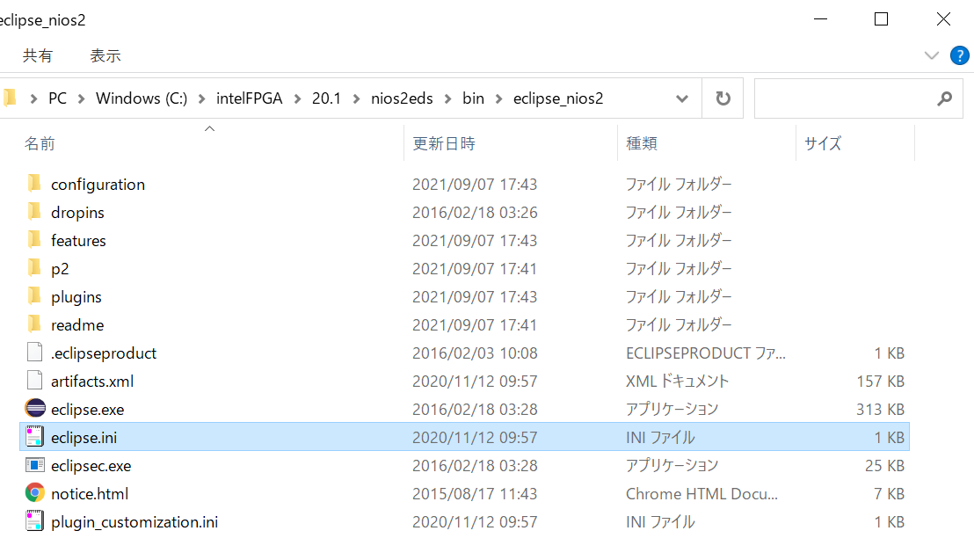This screenshot has width=974, height=560.
Task: Expand the chevron after nios2eds
Action: tap(447, 98)
